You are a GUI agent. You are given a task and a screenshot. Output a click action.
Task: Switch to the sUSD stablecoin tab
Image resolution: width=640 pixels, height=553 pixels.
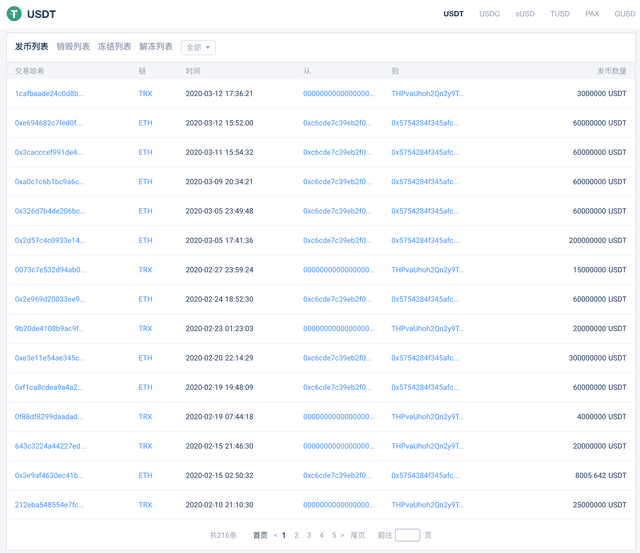(525, 14)
